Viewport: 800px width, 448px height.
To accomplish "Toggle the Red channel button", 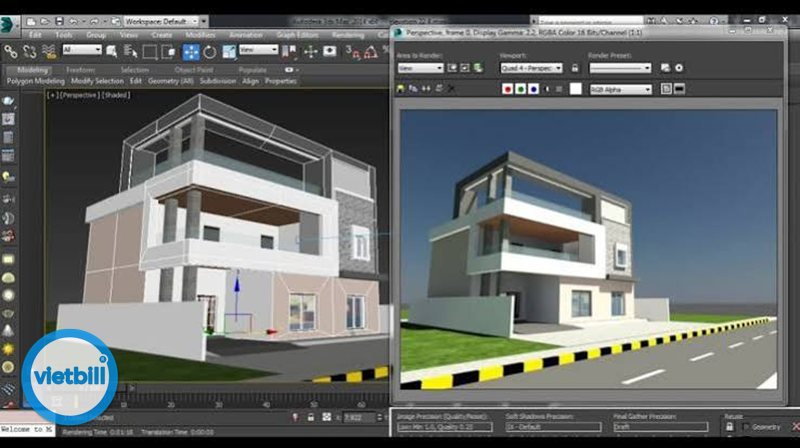I will point(507,89).
